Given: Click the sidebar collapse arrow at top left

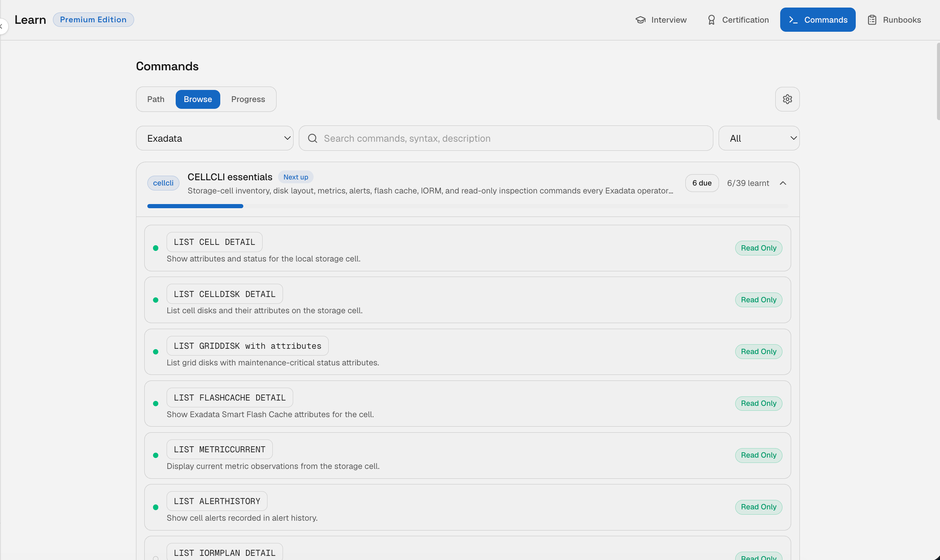Looking at the screenshot, I should point(2,26).
